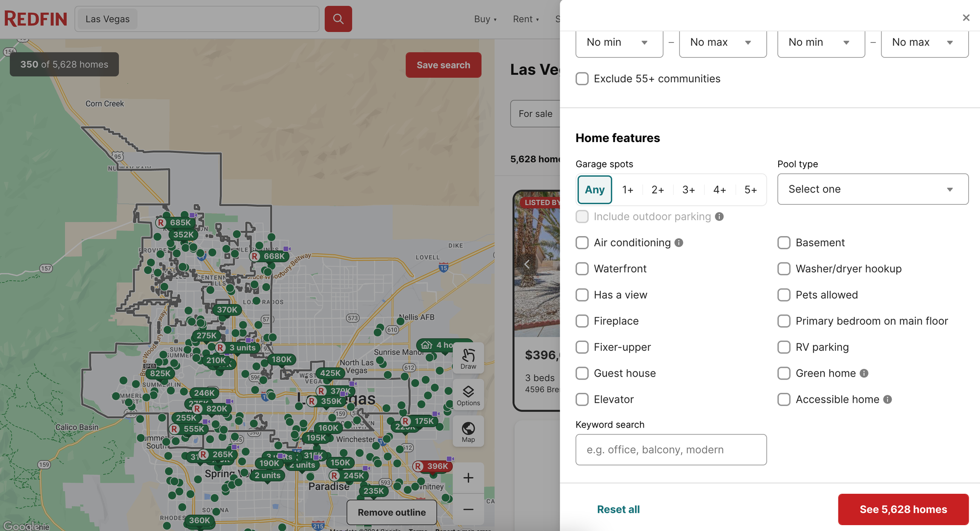Open the rightmost No max dropdown
The image size is (980, 531).
(x=925, y=43)
